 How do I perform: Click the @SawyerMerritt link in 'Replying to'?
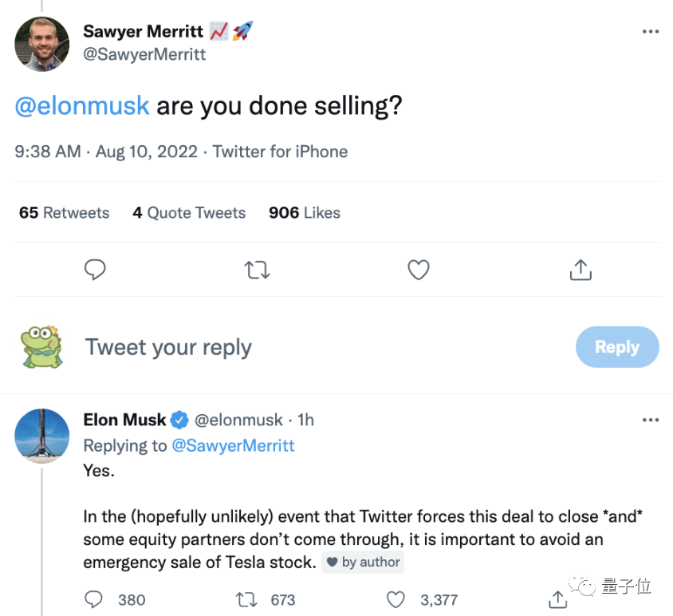click(233, 445)
